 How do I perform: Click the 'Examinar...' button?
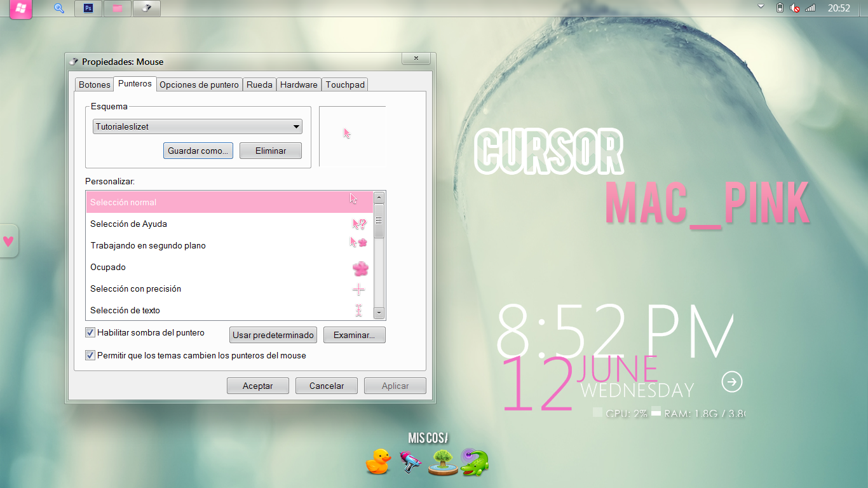click(x=354, y=335)
